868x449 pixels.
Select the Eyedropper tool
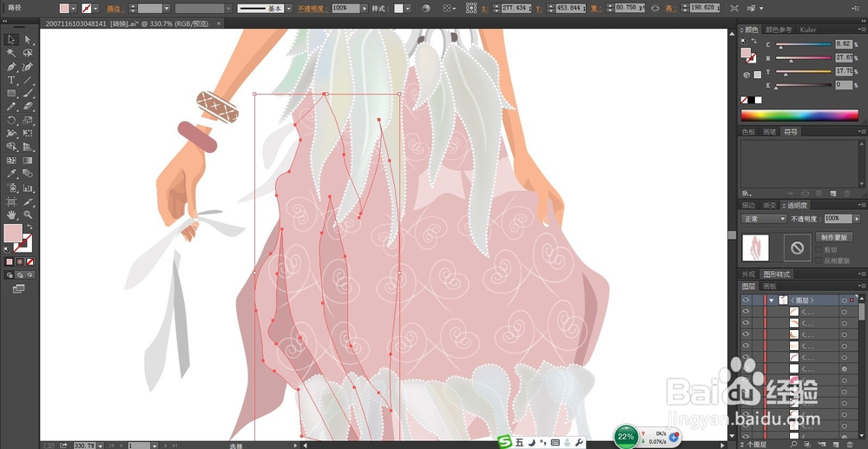[11, 174]
